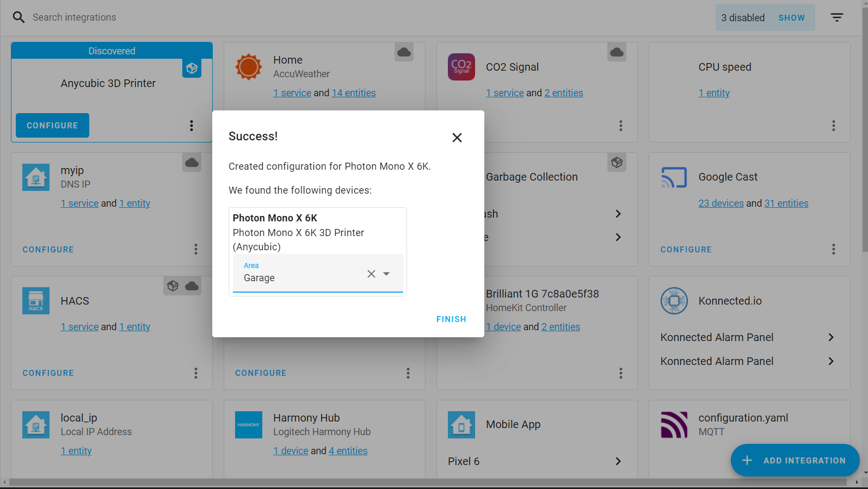Click the AccuWeather sun logo
Image resolution: width=868 pixels, height=489 pixels.
click(249, 67)
